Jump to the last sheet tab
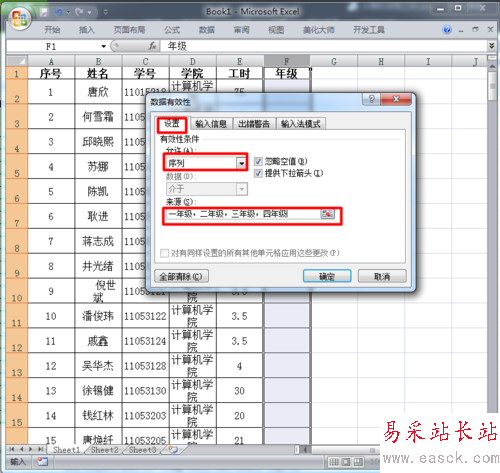Image resolution: width=500 pixels, height=473 pixels. (40, 449)
